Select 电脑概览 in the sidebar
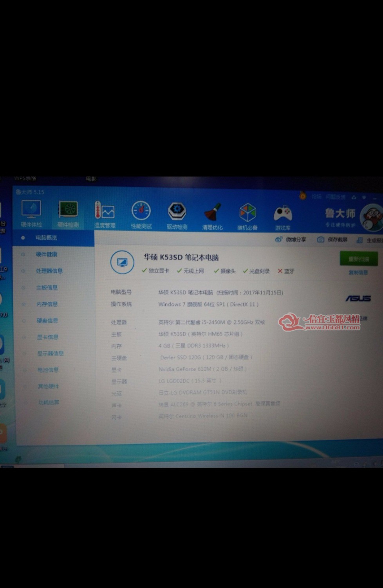This screenshot has width=383, height=588. tap(46, 238)
